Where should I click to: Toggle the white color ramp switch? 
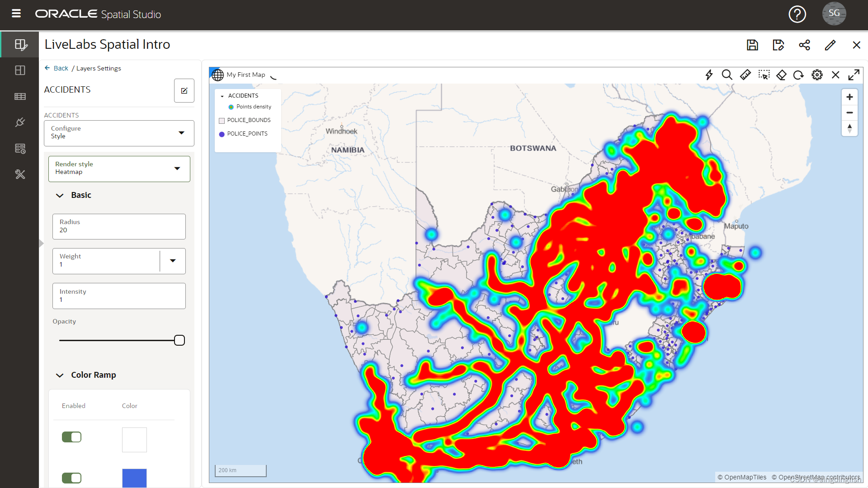(71, 437)
